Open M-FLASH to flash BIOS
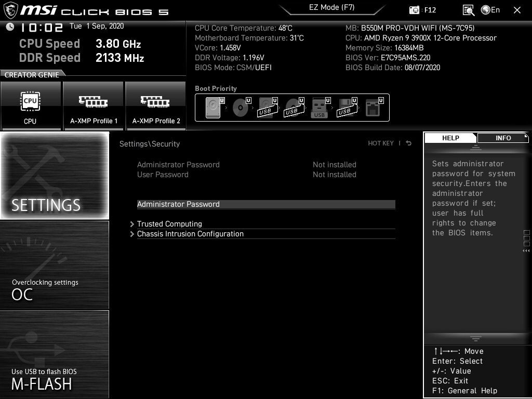 [55, 354]
